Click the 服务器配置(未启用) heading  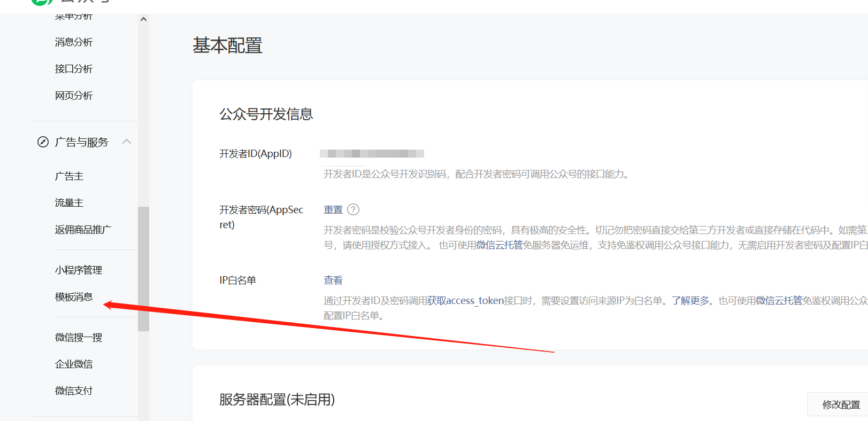tap(277, 400)
